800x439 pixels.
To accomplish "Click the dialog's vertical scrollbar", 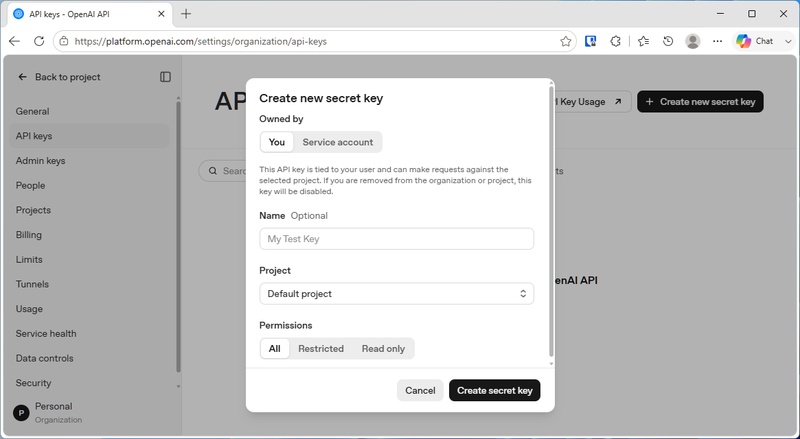I will pyautogui.click(x=551, y=222).
